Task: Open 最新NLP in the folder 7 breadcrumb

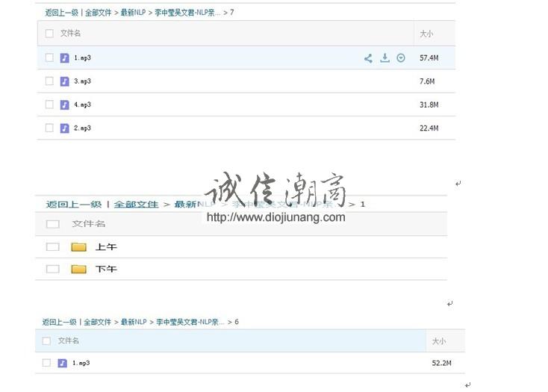Action: tap(133, 13)
